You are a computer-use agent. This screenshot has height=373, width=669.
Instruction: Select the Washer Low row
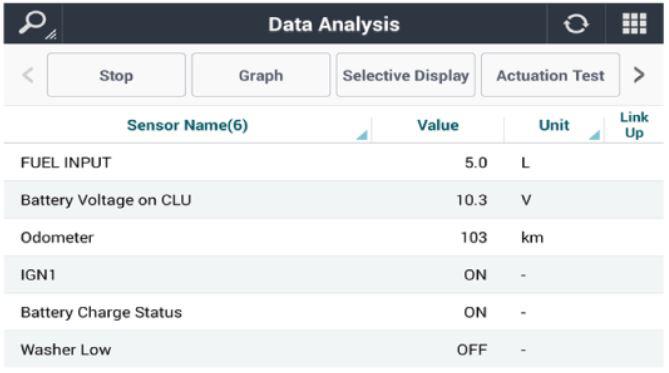pyautogui.click(x=334, y=349)
